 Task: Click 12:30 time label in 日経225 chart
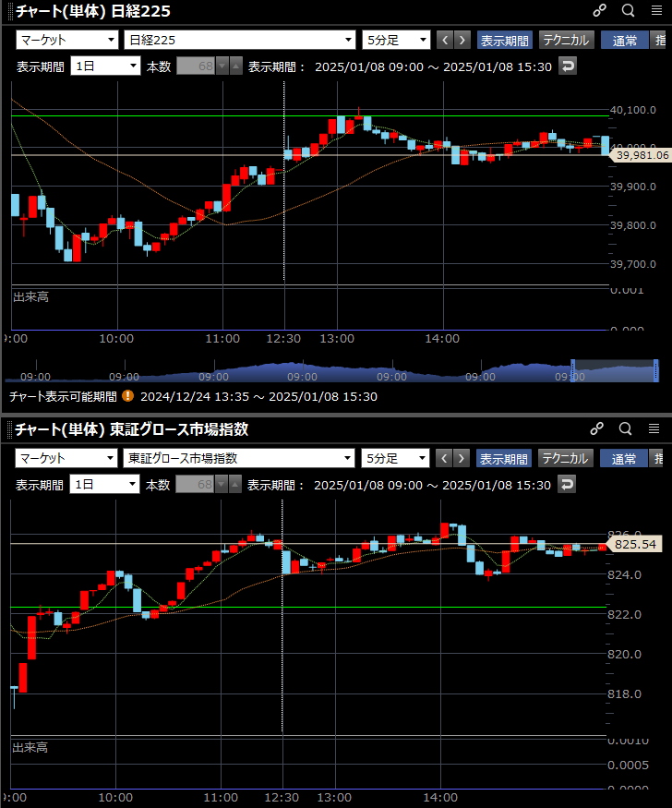coord(283,339)
